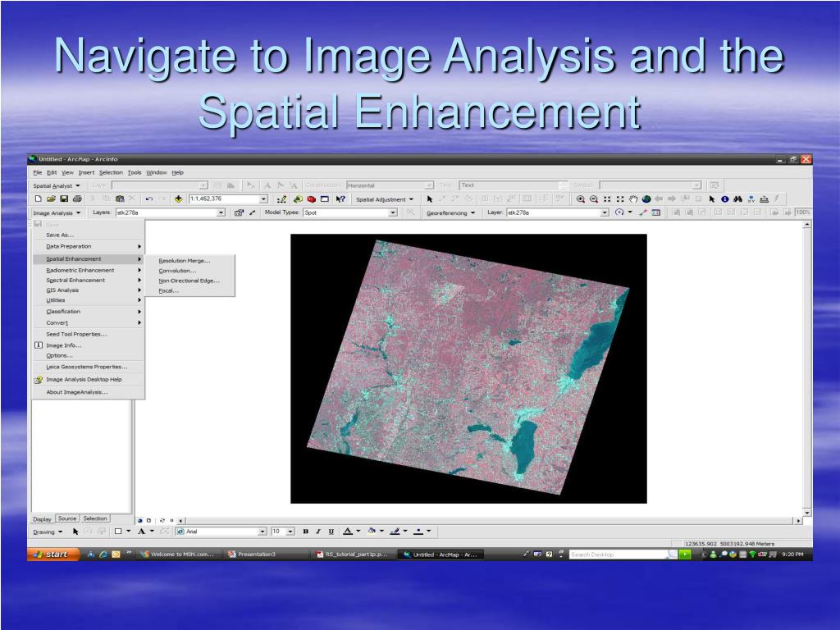The image size is (840, 630).
Task: Click the Rotate tool icon in Georeferencing toolbar
Action: 619,212
